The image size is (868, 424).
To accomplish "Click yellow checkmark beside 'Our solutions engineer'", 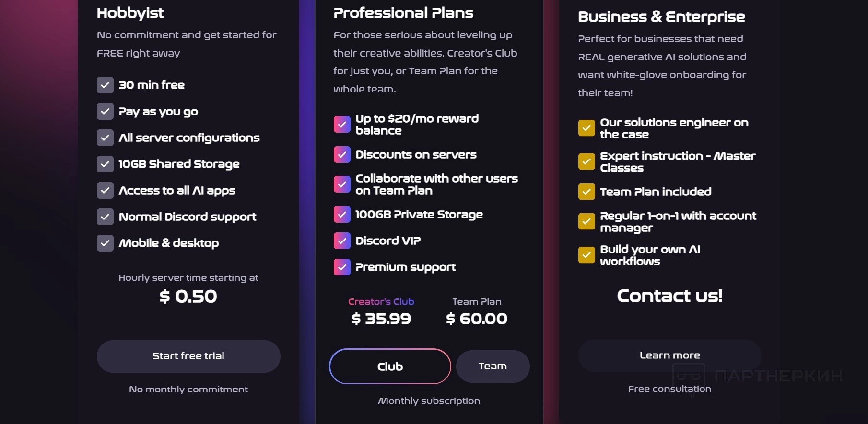I will [x=586, y=128].
